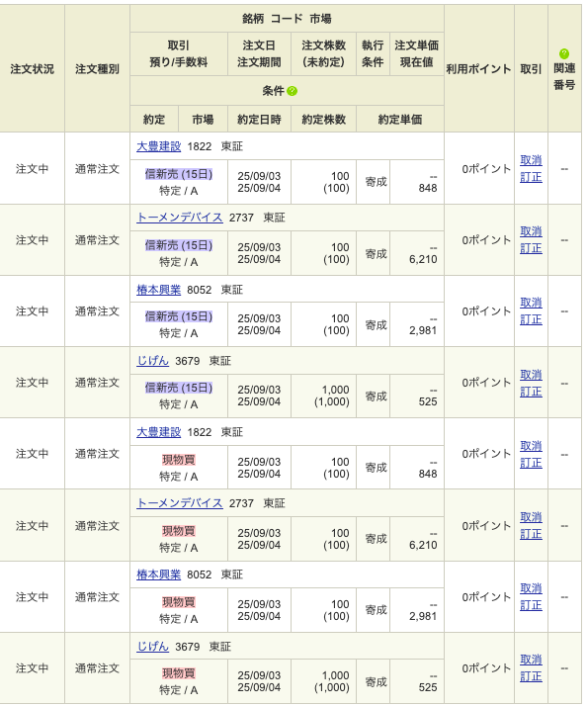The height and width of the screenshot is (707, 588).
Task: Open じげん link in 現物買 row
Action: click(153, 647)
